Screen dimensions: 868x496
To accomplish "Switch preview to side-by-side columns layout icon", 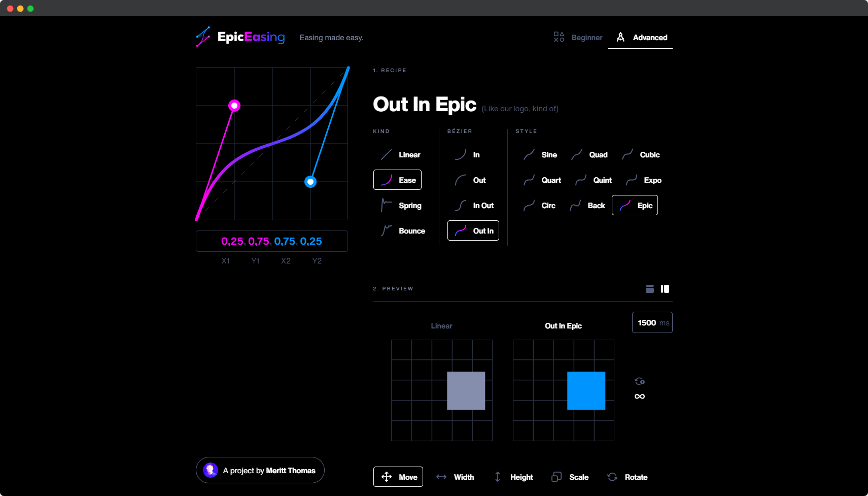I will click(x=665, y=289).
